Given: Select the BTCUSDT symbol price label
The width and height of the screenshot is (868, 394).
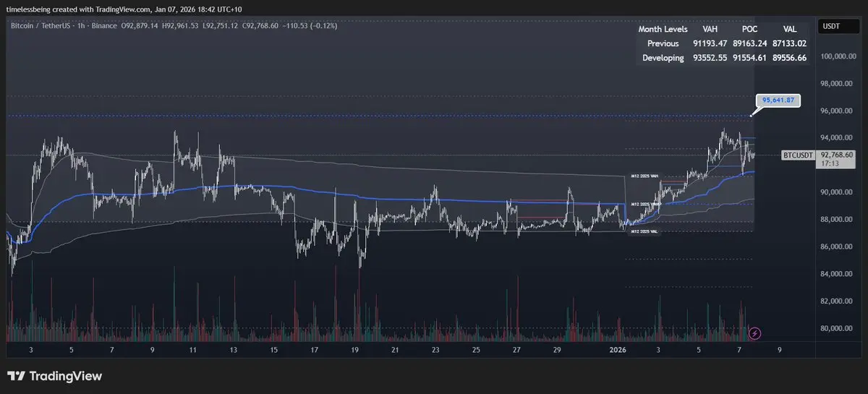Looking at the screenshot, I should tap(799, 155).
